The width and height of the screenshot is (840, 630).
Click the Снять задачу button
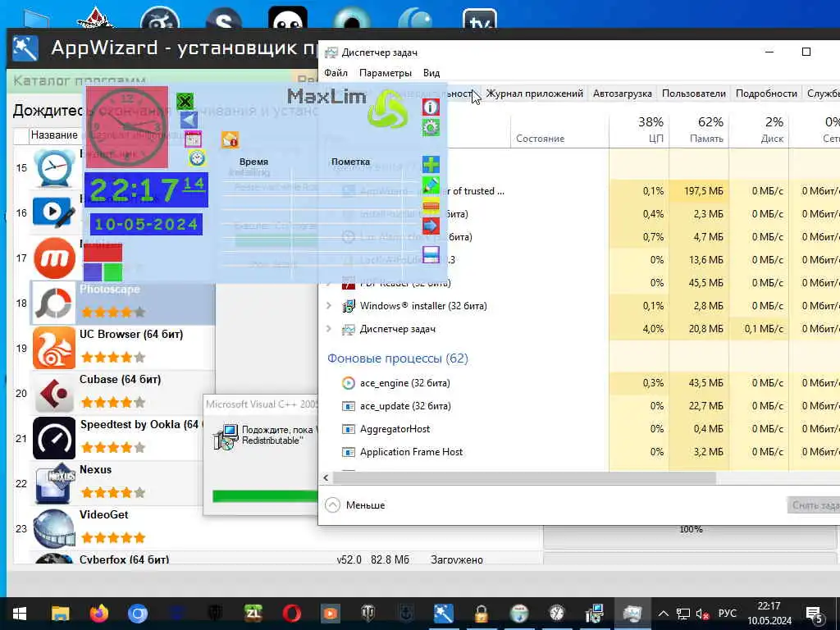pyautogui.click(x=814, y=505)
